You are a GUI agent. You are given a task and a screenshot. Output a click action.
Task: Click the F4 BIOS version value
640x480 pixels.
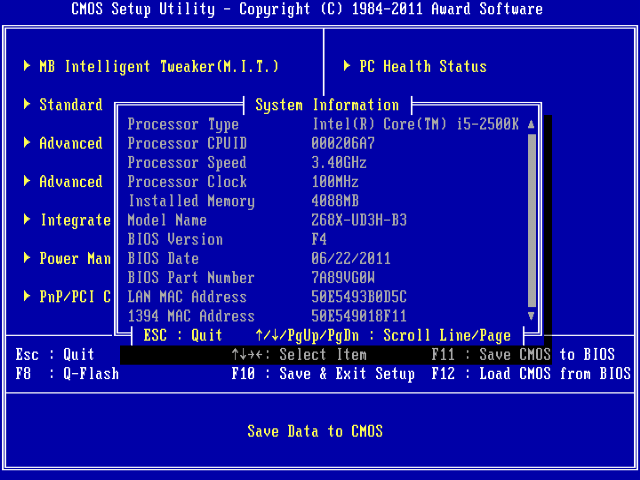coord(319,239)
